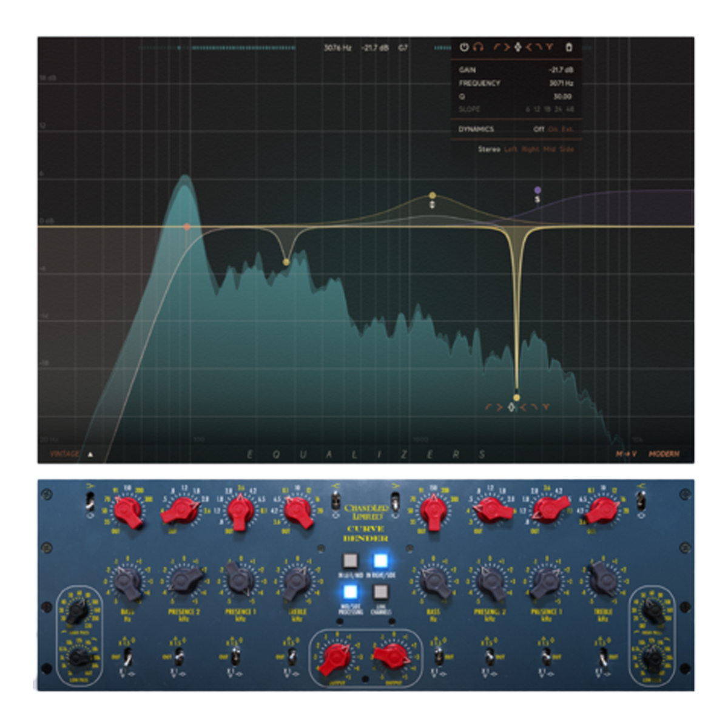
Task: Click right channel grey BASS gain knob
Action: tap(434, 581)
